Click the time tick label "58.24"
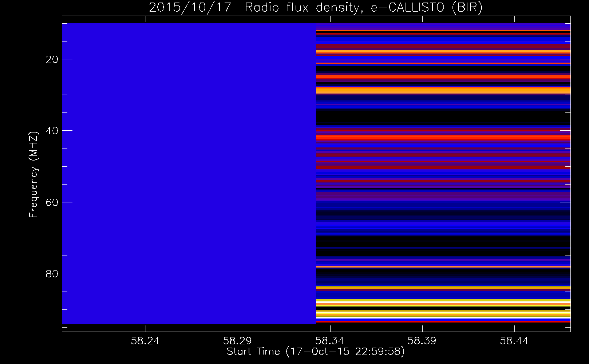The width and height of the screenshot is (589, 364). [145, 341]
